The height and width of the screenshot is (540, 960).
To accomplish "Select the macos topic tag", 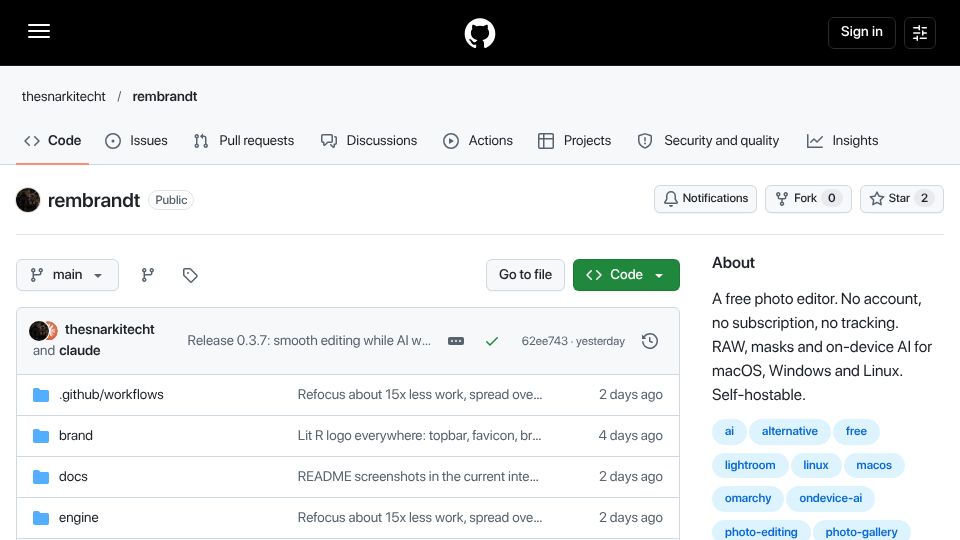I will pyautogui.click(x=874, y=465).
